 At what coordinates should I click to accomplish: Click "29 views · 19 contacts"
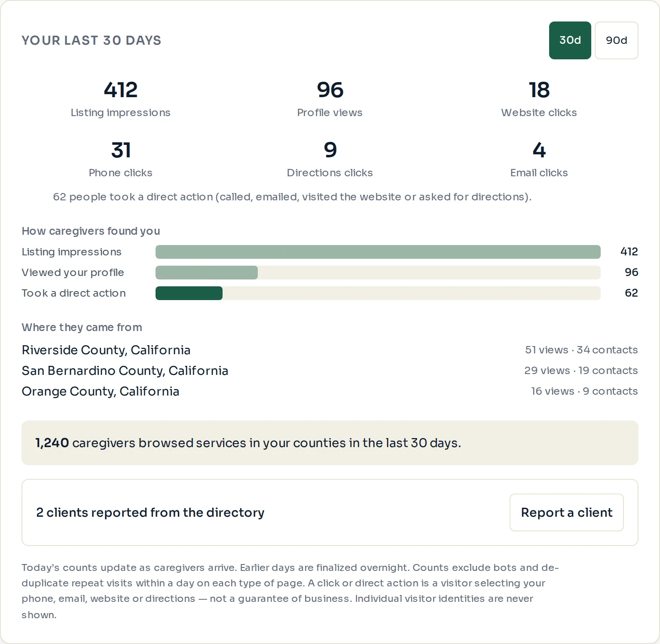click(581, 371)
